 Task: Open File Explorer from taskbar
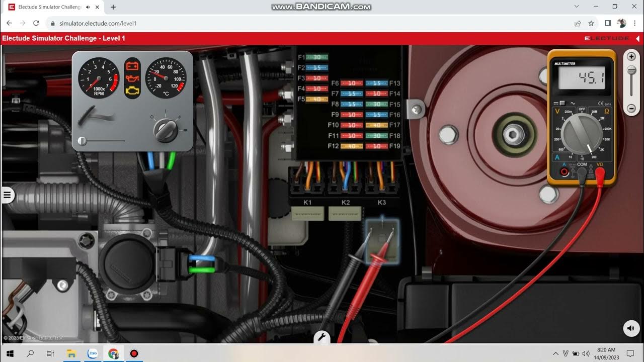[71, 353]
